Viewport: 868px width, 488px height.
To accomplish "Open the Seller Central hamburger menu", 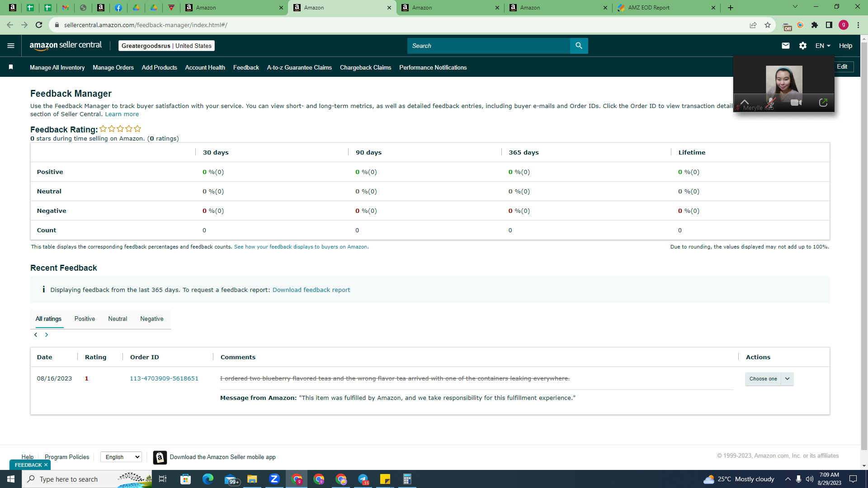I will point(11,46).
